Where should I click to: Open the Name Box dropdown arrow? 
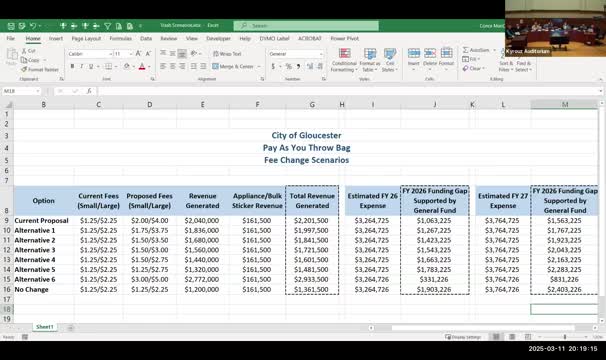(37, 91)
